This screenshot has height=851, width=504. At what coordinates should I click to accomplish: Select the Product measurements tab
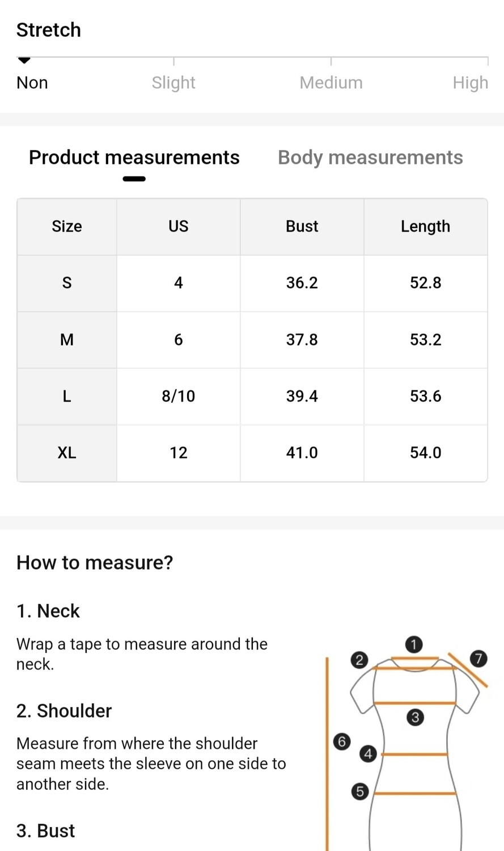[x=134, y=158]
